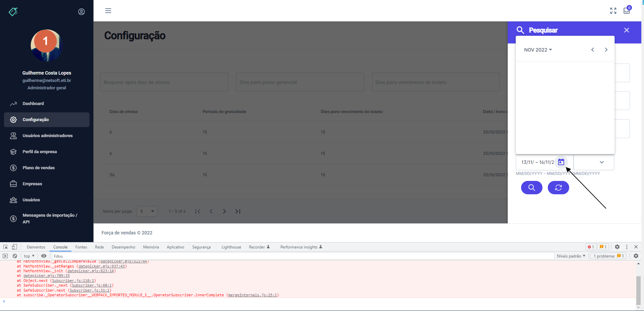Open the calendar datepicker icon

[561, 162]
